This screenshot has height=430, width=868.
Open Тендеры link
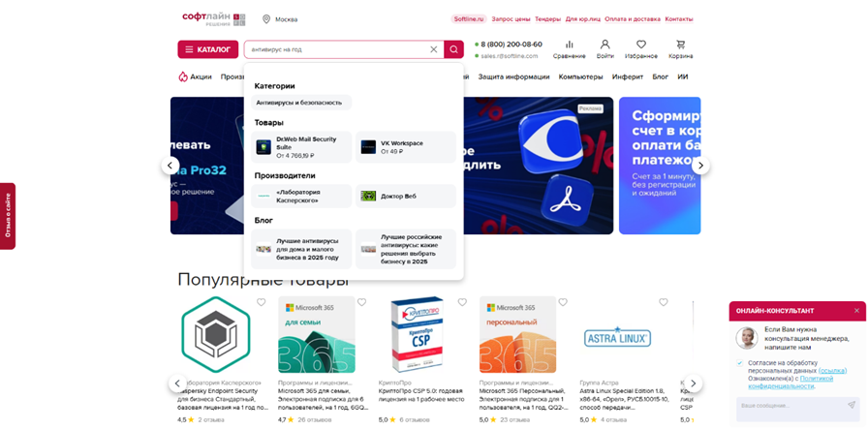pos(547,18)
